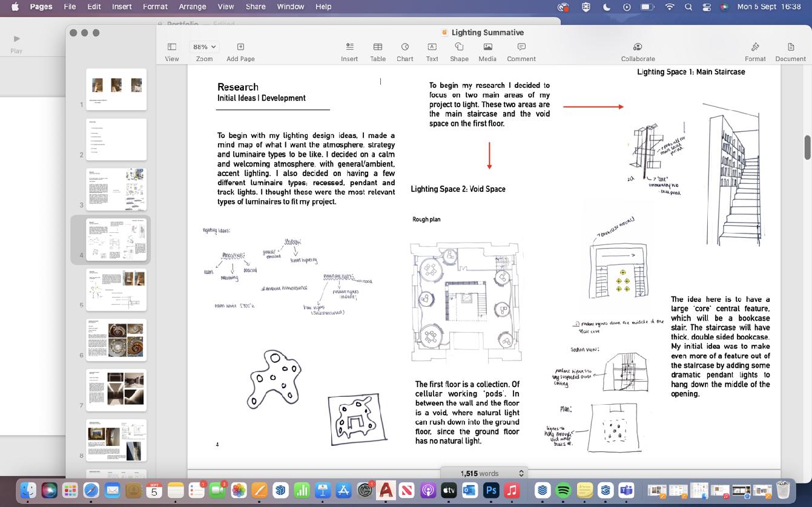Show the Format inspector

[755, 52]
